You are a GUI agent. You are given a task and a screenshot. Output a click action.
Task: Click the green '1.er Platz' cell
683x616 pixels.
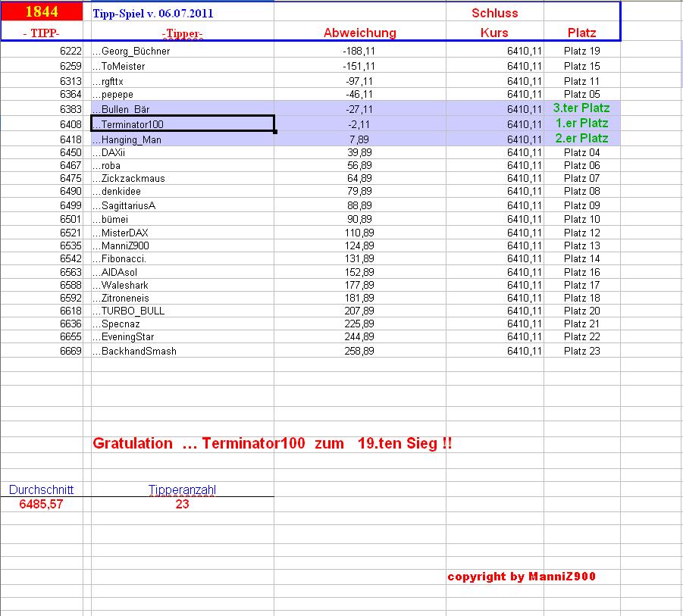click(x=582, y=124)
